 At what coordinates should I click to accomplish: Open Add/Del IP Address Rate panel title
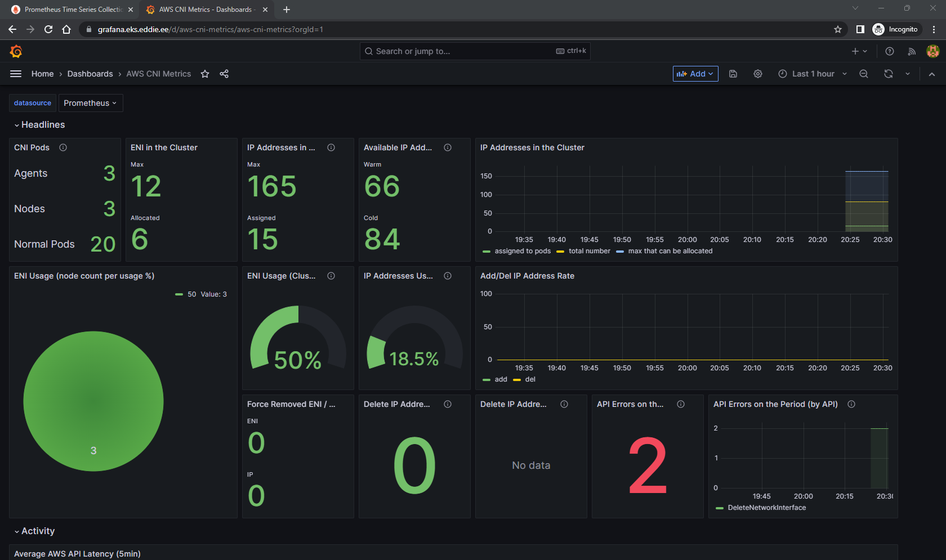[527, 276]
